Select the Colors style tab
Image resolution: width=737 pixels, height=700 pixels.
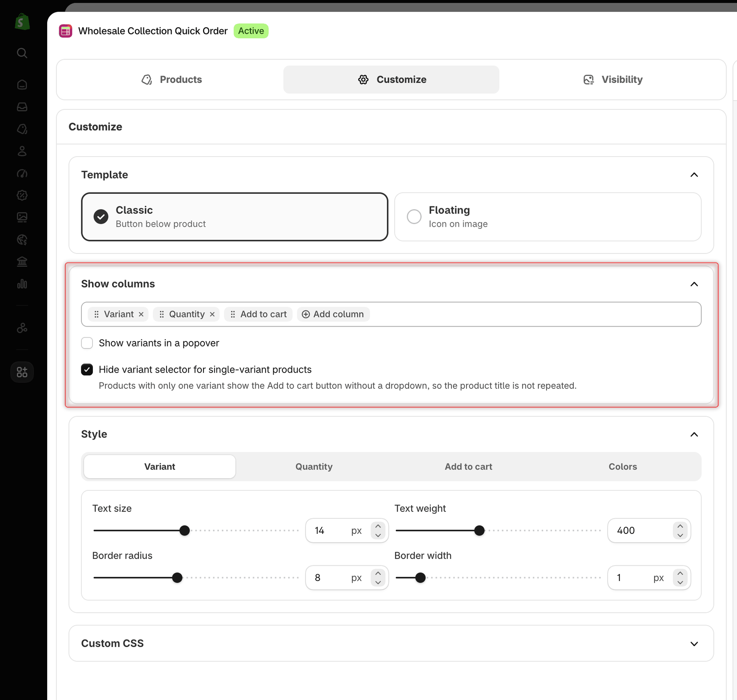click(623, 467)
